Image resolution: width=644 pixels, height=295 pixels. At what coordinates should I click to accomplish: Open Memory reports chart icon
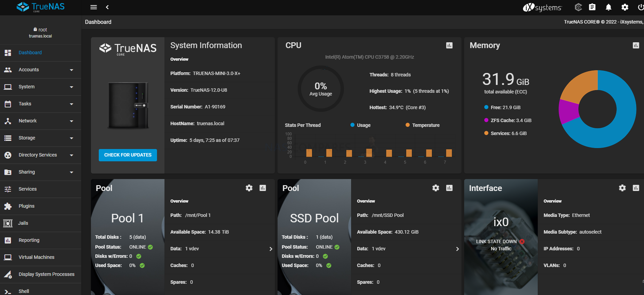(636, 45)
